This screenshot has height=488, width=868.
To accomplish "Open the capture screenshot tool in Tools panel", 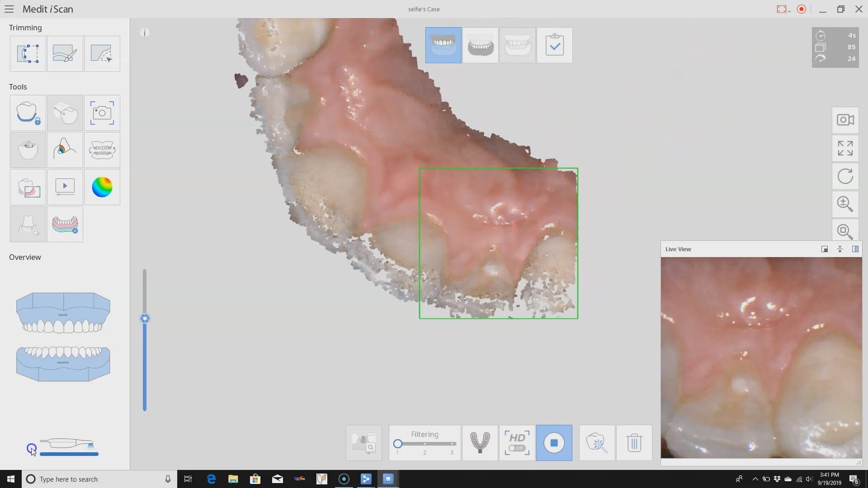I will point(102,113).
